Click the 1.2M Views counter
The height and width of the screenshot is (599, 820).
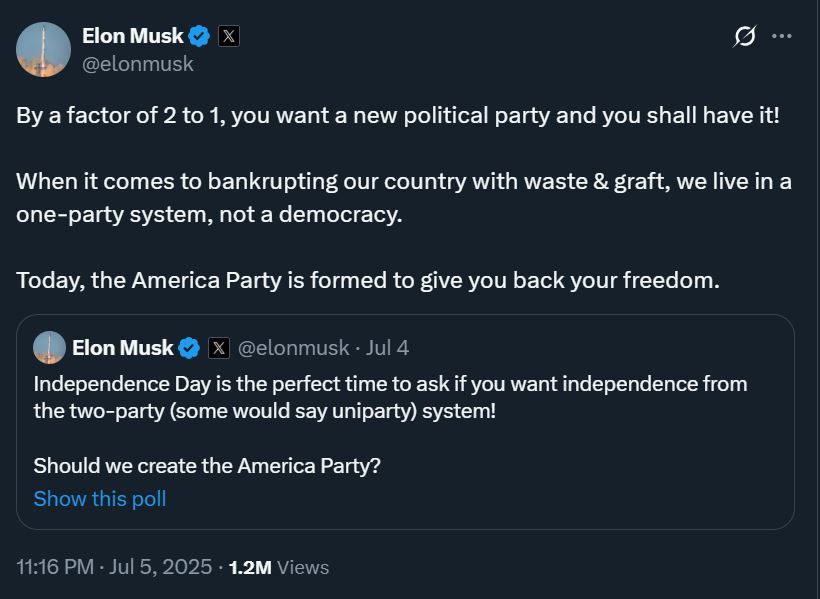click(279, 567)
